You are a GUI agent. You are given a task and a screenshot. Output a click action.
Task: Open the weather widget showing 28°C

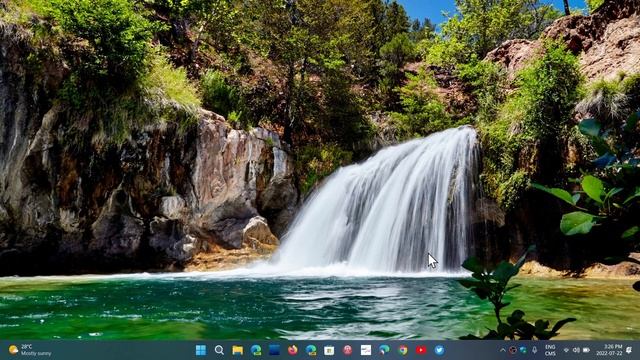click(30, 350)
